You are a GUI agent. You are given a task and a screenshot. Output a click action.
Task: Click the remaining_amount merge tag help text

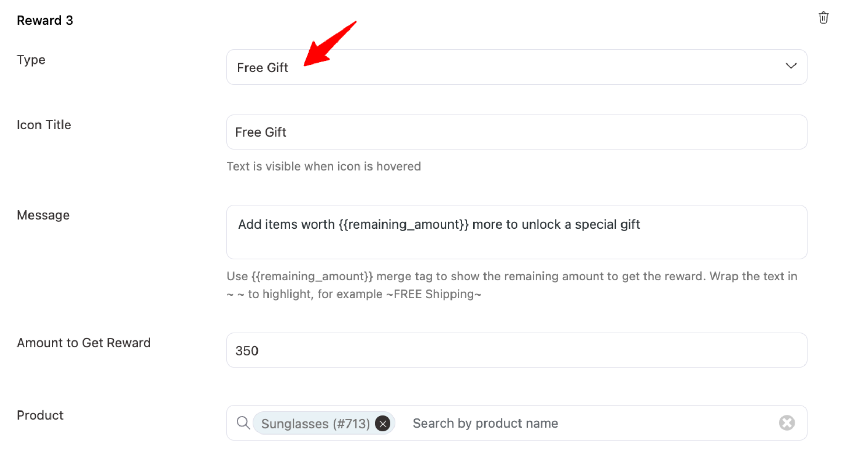coord(512,285)
